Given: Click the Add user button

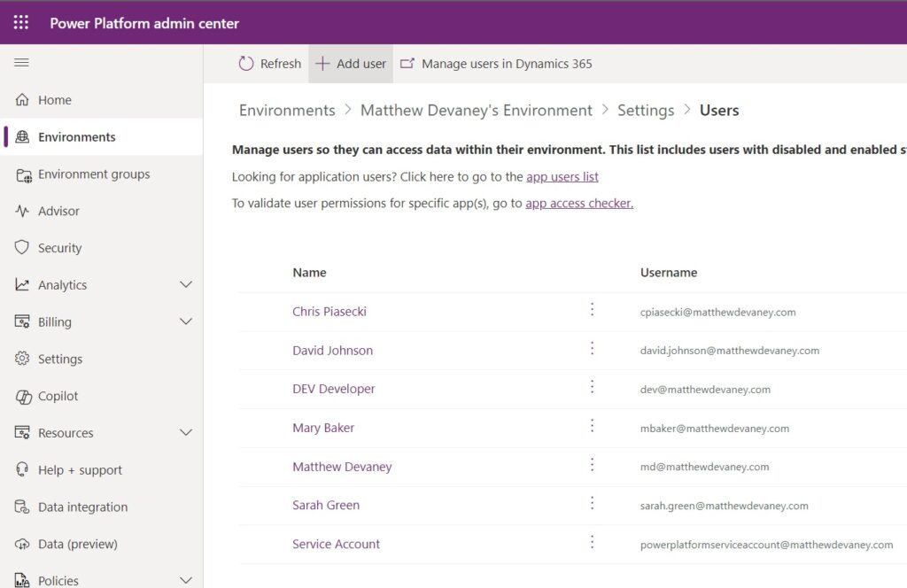Looking at the screenshot, I should coord(351,64).
